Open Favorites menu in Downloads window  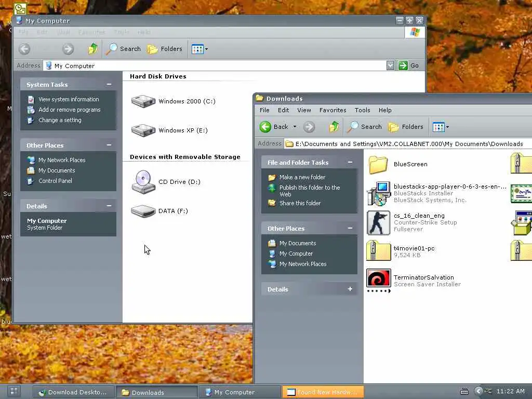[x=332, y=110]
